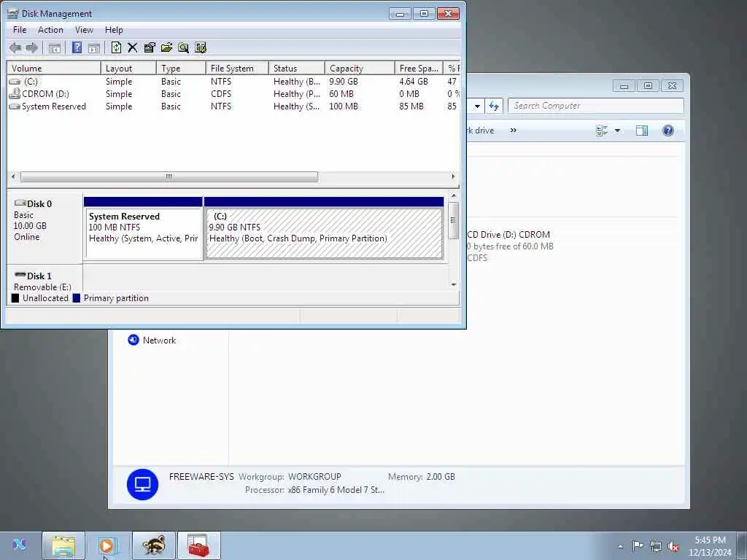Click the horizontal scrollbar thumb in volume list
747x560 pixels.
tap(169, 176)
